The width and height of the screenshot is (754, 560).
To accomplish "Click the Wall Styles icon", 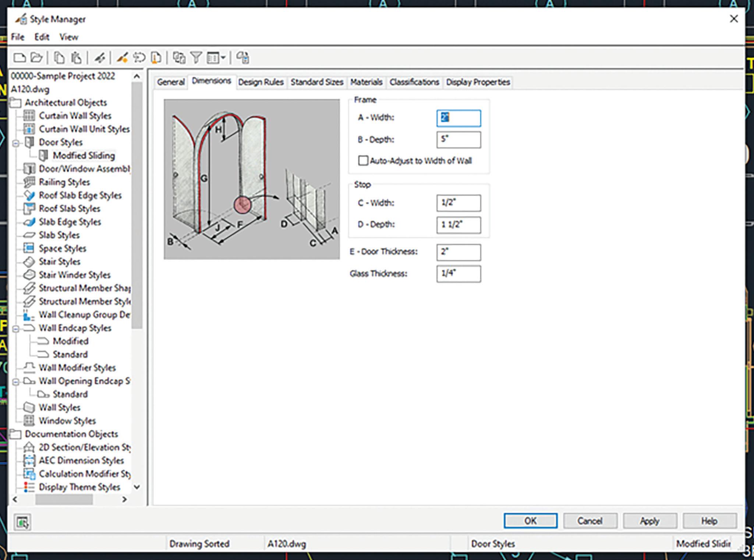I will pyautogui.click(x=29, y=407).
